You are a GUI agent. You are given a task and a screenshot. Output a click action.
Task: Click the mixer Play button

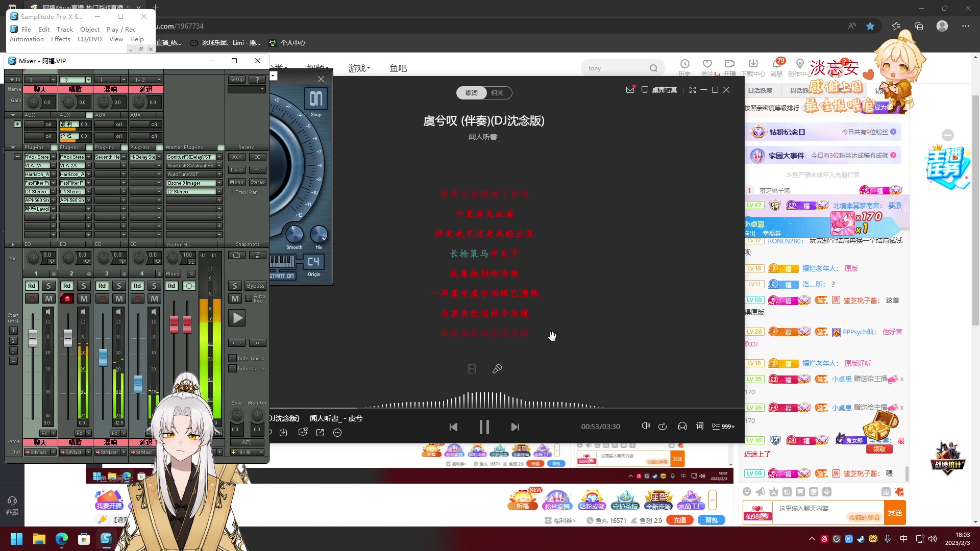click(237, 318)
